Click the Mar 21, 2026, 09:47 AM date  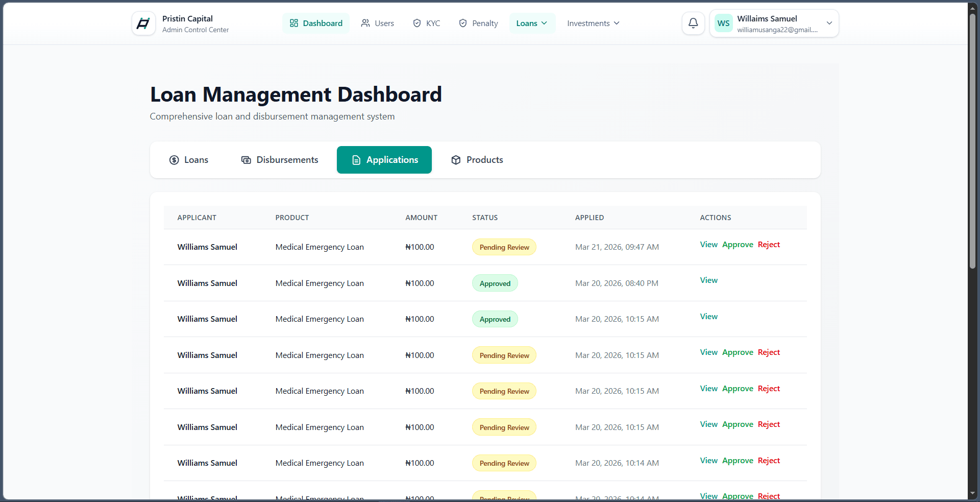coord(617,247)
